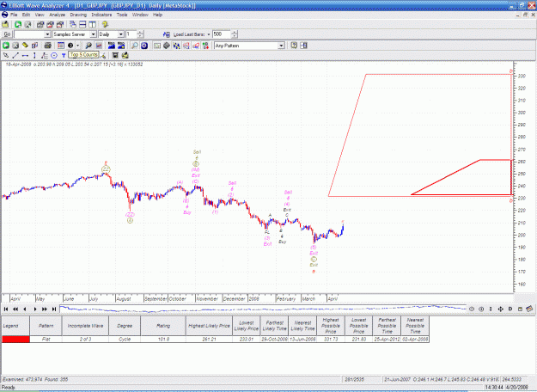Click the yellow lightbulb tip icon
This screenshot has width=537, height=392.
pyautogui.click(x=105, y=24)
